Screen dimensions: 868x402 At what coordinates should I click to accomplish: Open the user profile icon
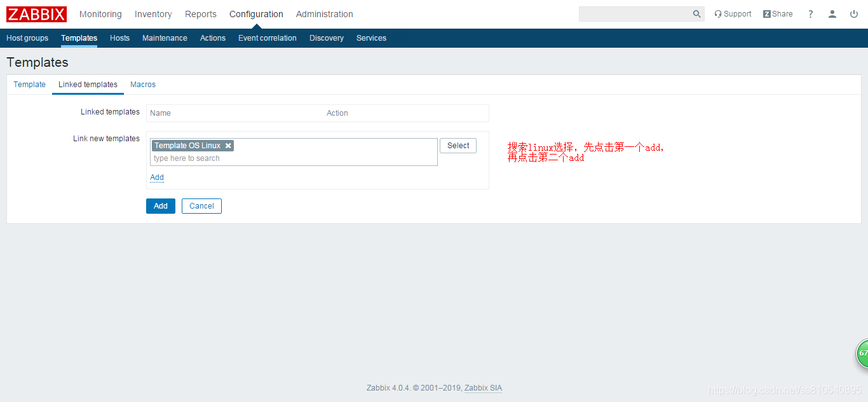click(x=832, y=14)
